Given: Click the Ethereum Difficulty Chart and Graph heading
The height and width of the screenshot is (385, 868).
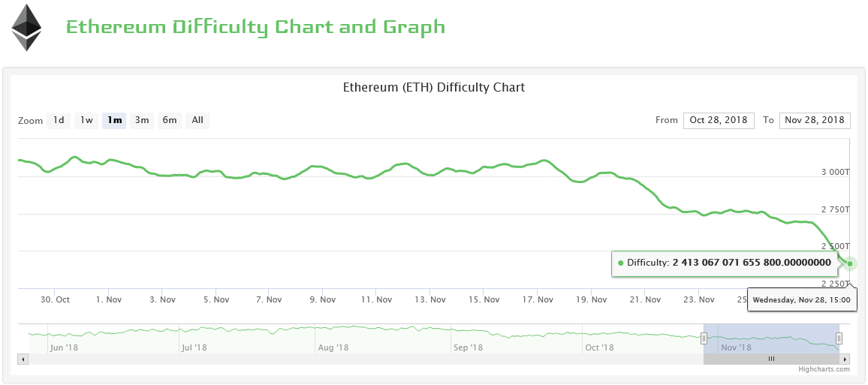Looking at the screenshot, I should (255, 28).
